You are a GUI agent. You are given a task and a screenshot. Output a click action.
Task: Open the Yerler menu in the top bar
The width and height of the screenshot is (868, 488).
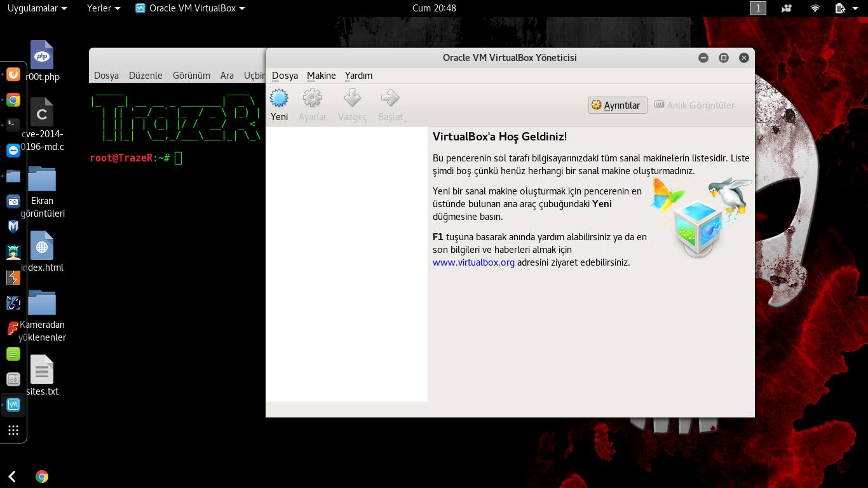[x=104, y=8]
